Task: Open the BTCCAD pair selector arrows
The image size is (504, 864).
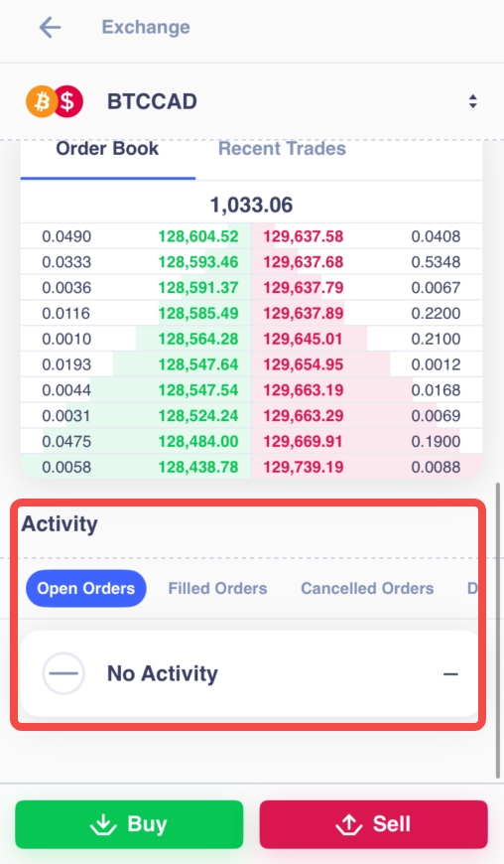Action: pyautogui.click(x=472, y=101)
